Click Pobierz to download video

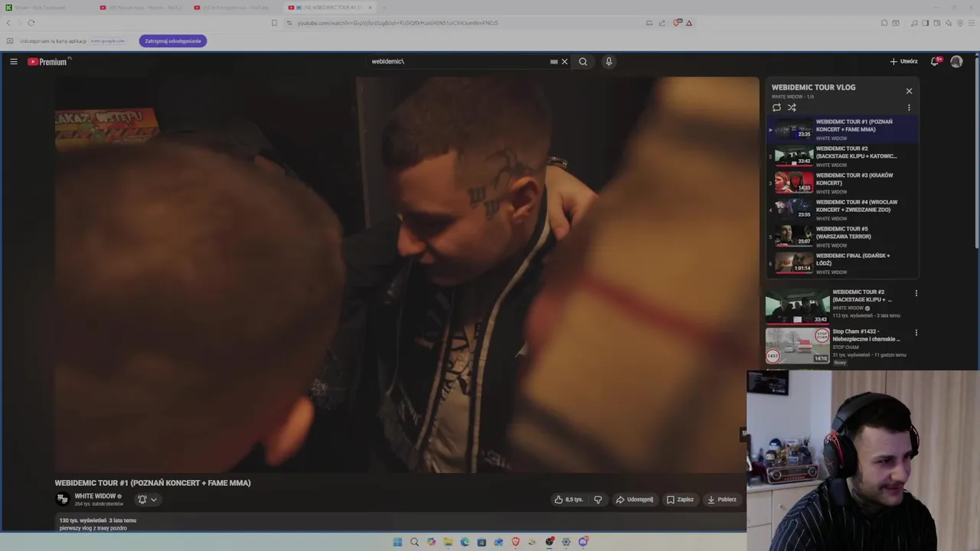[721, 500]
